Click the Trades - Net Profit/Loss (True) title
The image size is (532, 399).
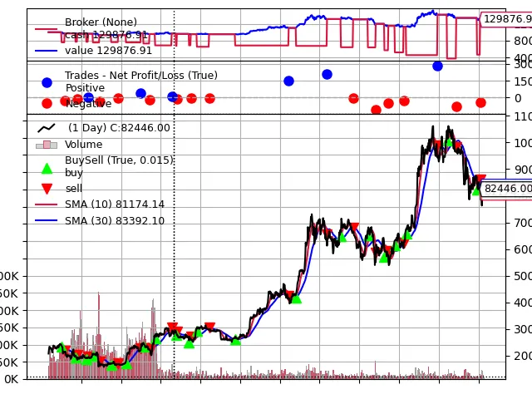141,76
